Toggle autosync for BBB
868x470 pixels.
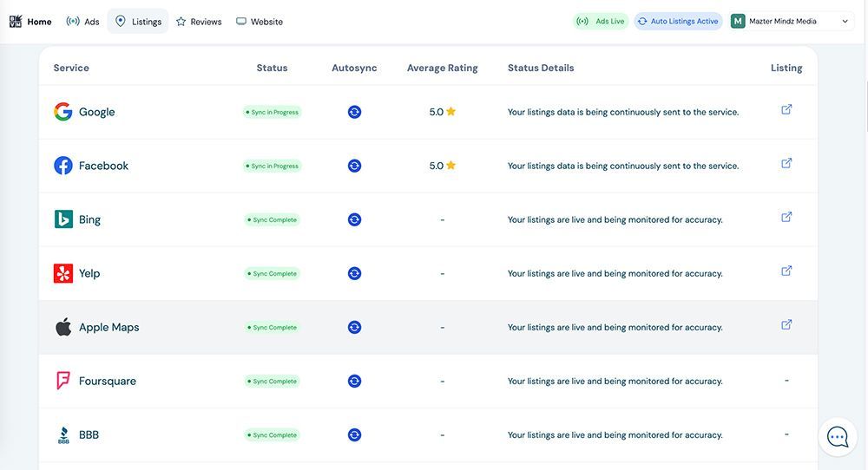point(354,435)
